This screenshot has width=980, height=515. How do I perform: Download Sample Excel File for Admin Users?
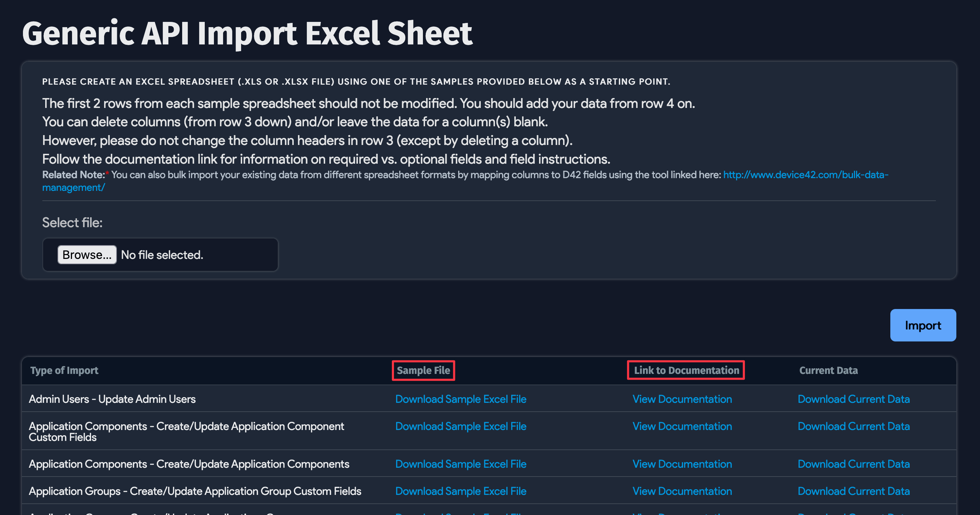point(461,399)
